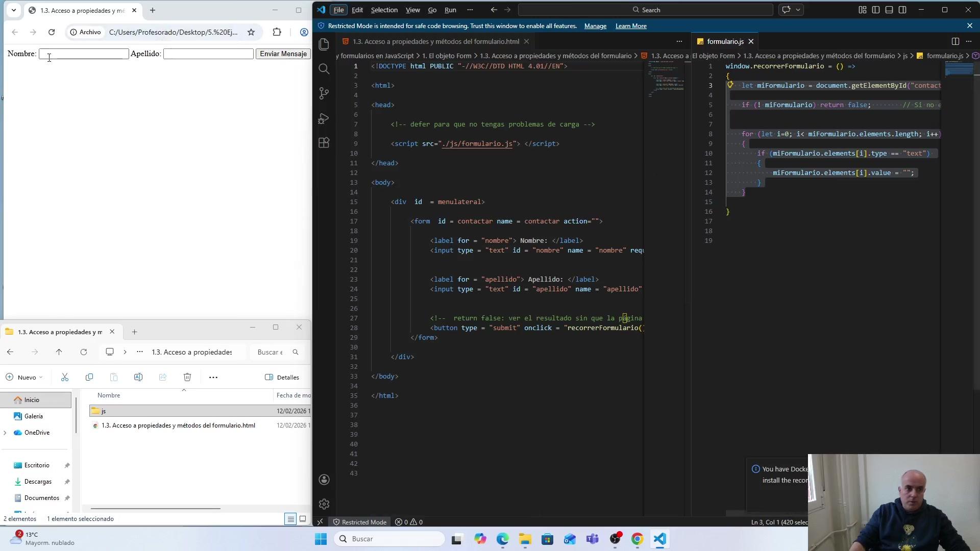Open Source Control view in VS Code

(324, 93)
